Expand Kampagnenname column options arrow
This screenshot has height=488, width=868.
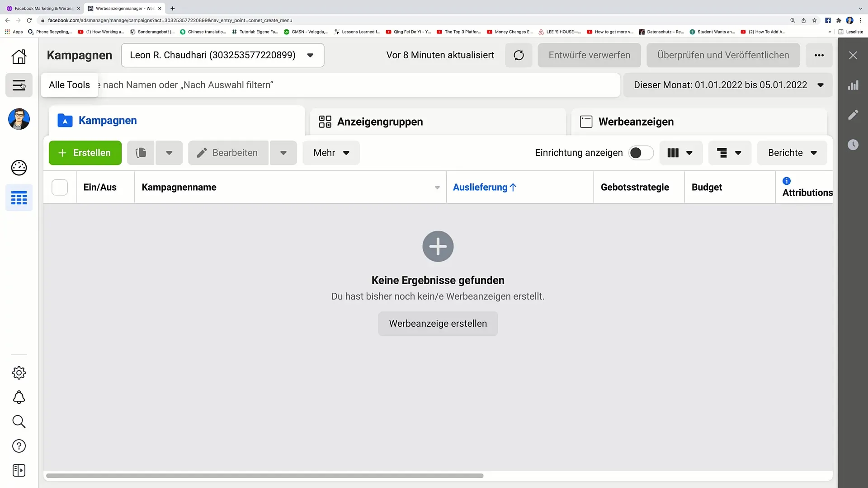437,188
